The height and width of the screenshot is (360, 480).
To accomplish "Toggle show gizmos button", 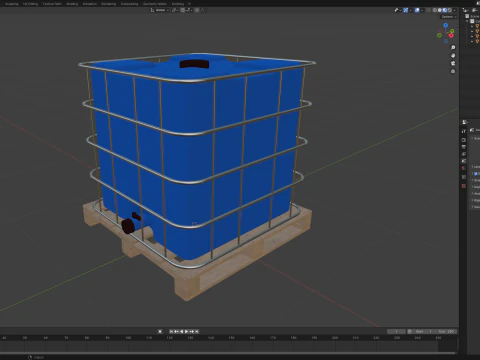I will point(405,10).
